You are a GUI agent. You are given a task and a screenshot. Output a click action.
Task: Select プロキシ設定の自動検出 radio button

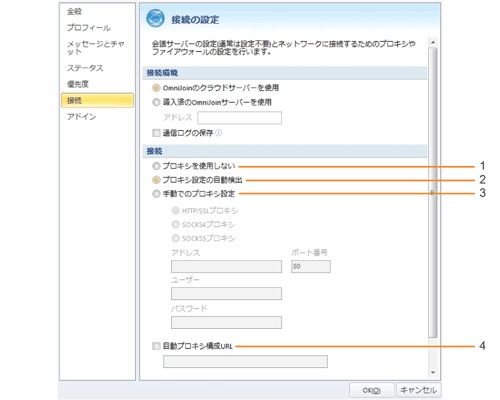[x=156, y=180]
